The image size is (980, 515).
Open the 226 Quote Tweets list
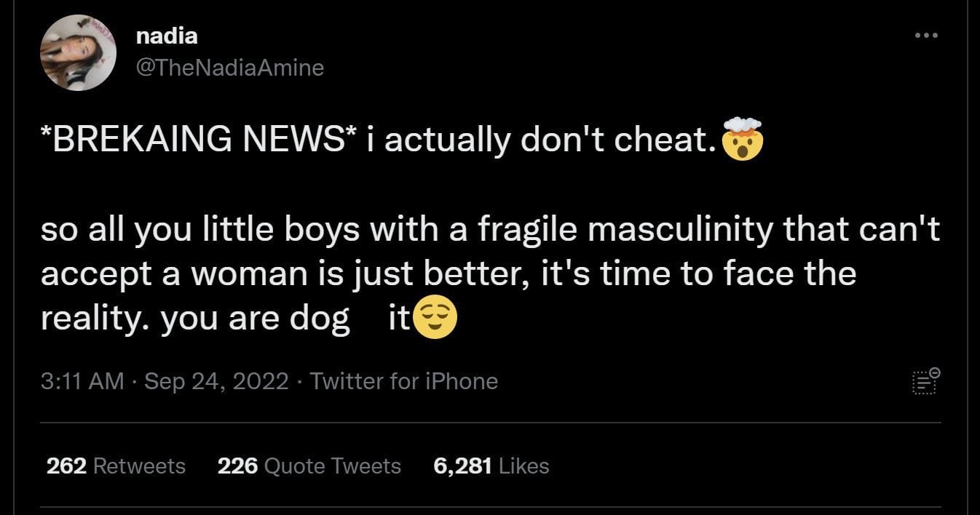pos(309,466)
